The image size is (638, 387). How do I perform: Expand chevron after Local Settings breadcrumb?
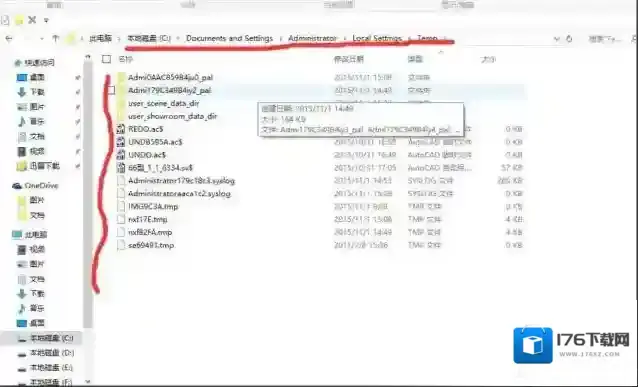pos(410,39)
